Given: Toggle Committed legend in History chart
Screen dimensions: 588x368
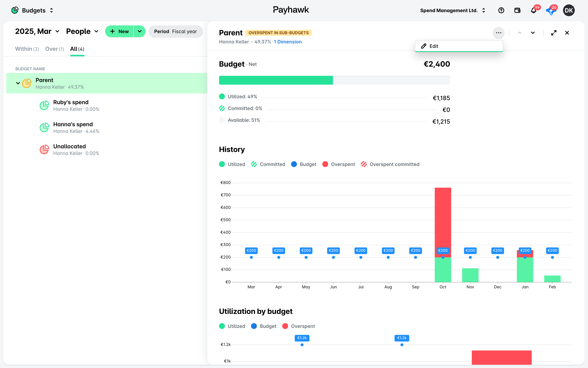Looking at the screenshot, I should click(x=268, y=164).
